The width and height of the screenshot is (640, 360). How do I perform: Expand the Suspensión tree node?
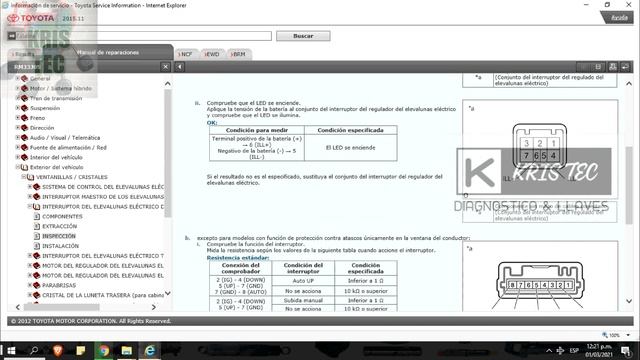coord(18,108)
